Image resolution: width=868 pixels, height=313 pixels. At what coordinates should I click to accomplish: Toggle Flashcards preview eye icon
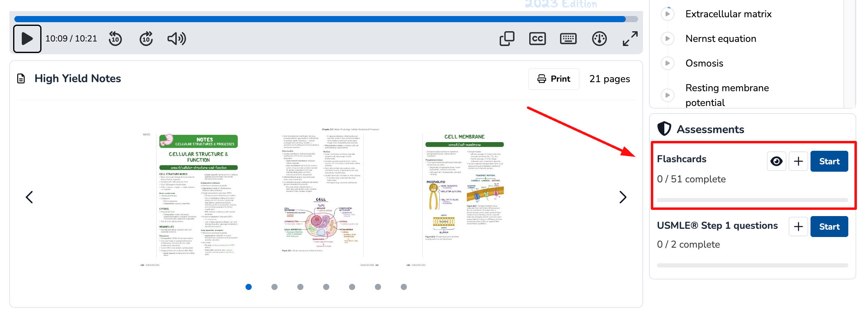tap(776, 161)
